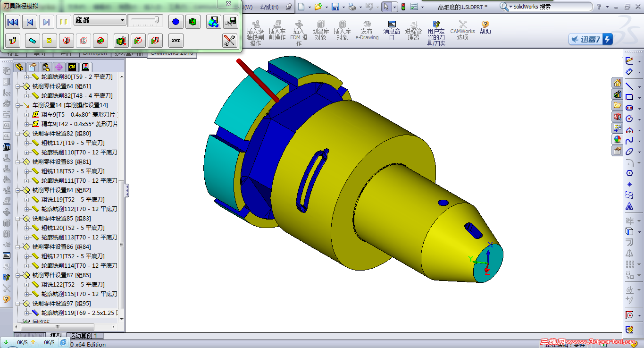This screenshot has height=348, width=644.
Task: Open the FeatureManager tree tab icon
Action: pyautogui.click(x=19, y=67)
